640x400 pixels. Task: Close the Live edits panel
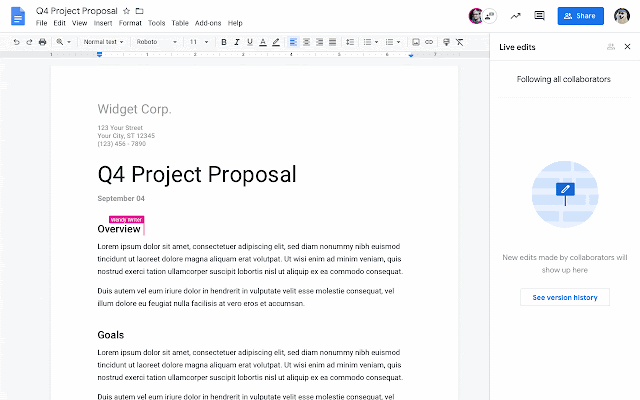tap(627, 47)
